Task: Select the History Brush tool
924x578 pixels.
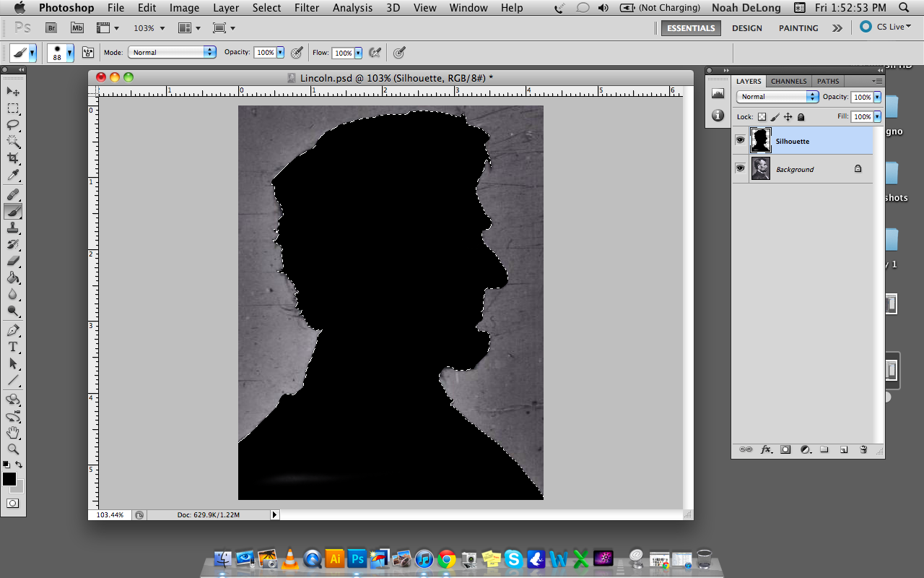Action: (x=13, y=244)
